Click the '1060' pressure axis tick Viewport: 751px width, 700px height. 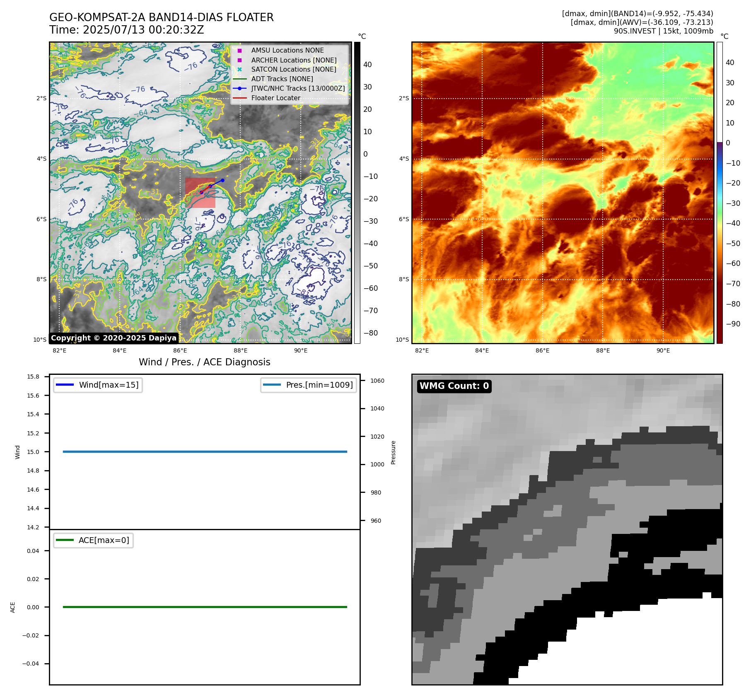[x=377, y=381]
